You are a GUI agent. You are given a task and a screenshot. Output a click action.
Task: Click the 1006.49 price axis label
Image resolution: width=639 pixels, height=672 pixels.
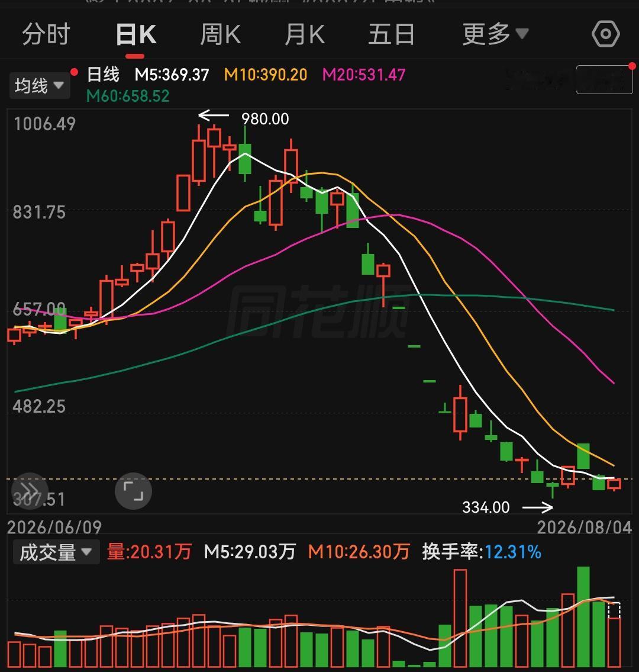click(x=44, y=124)
